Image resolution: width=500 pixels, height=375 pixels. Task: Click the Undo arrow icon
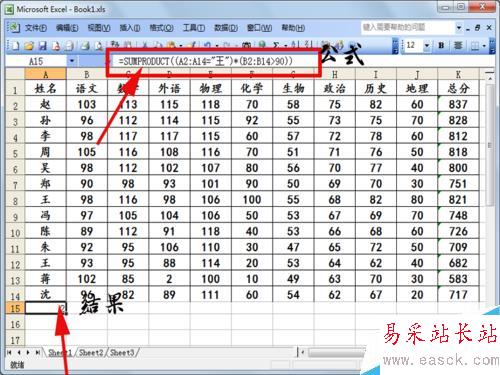click(207, 45)
